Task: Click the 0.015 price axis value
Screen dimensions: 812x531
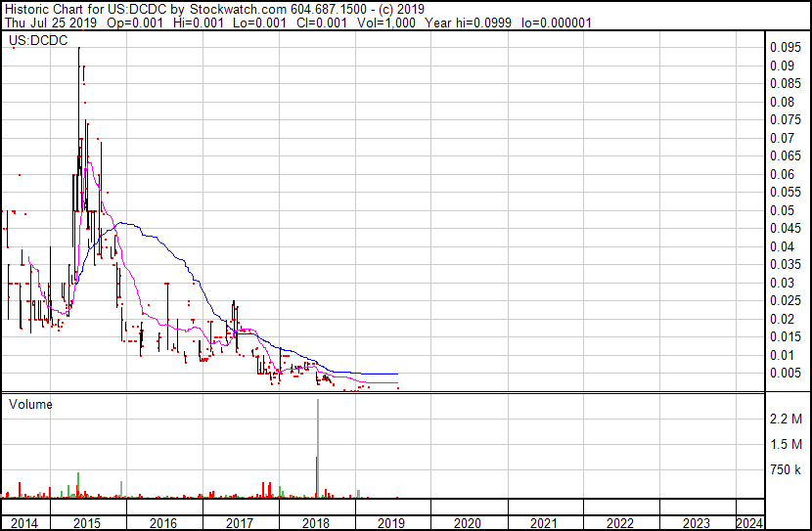Action: [785, 337]
